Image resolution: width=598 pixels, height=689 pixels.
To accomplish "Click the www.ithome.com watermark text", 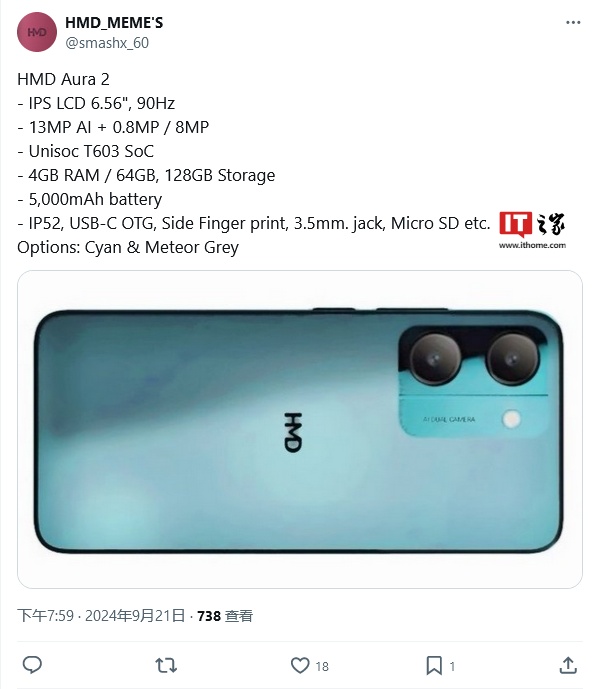I will [x=532, y=245].
